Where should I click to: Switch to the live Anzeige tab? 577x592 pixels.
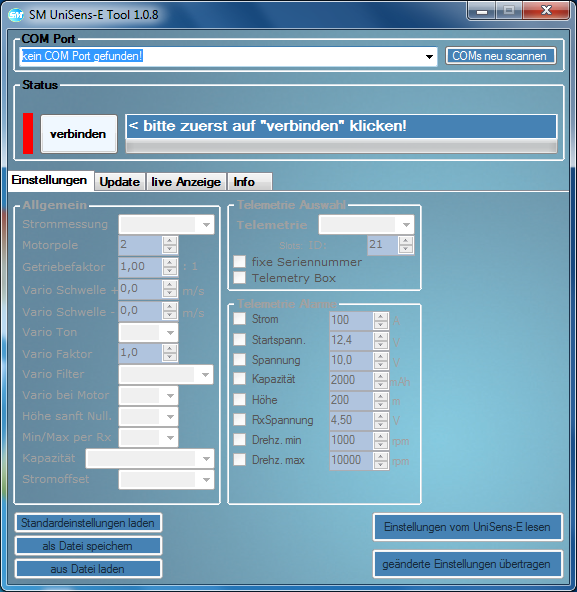pyautogui.click(x=186, y=182)
